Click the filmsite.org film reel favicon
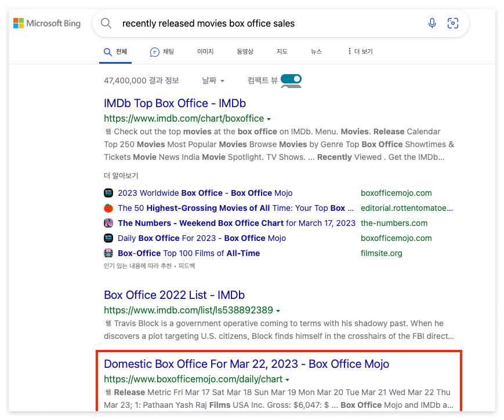504x420 pixels. point(108,253)
